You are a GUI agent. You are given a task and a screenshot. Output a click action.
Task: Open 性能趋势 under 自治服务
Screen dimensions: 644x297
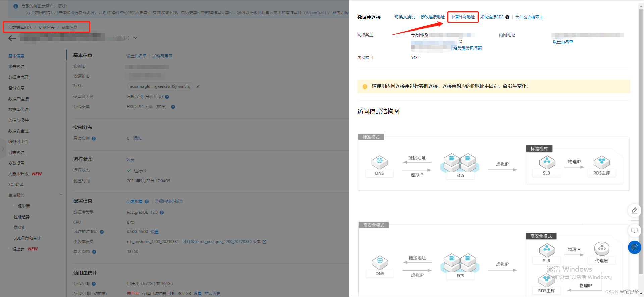pos(22,217)
